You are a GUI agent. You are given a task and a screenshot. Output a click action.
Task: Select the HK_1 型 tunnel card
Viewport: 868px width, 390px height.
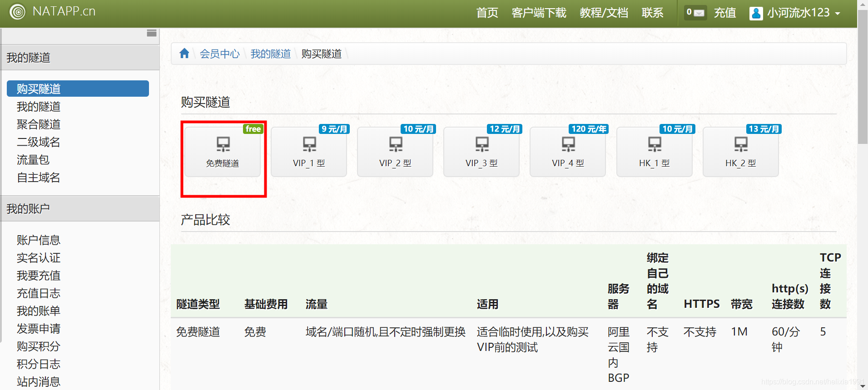655,152
